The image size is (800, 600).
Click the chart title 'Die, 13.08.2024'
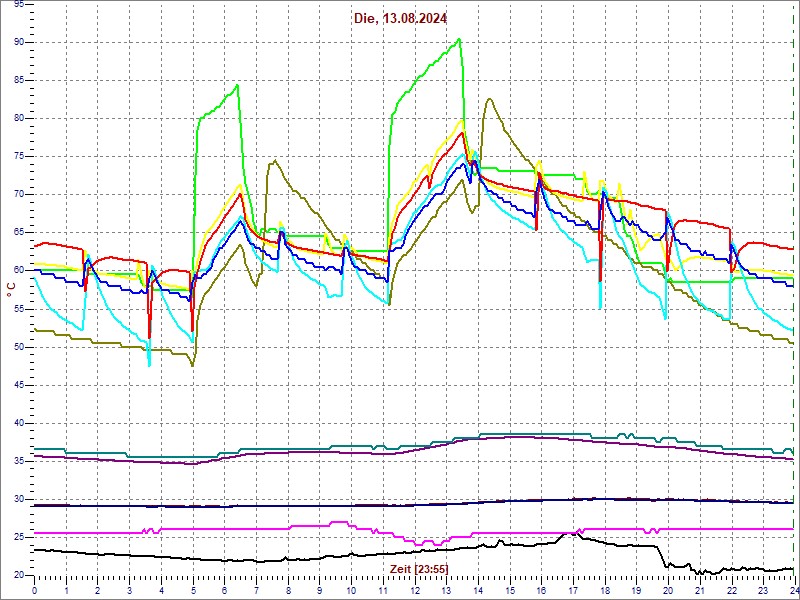pyautogui.click(x=401, y=19)
